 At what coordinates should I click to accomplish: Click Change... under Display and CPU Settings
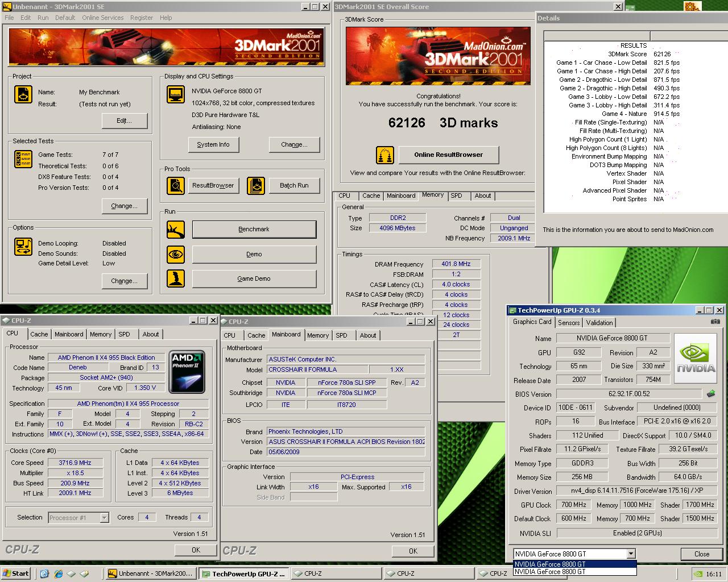294,144
